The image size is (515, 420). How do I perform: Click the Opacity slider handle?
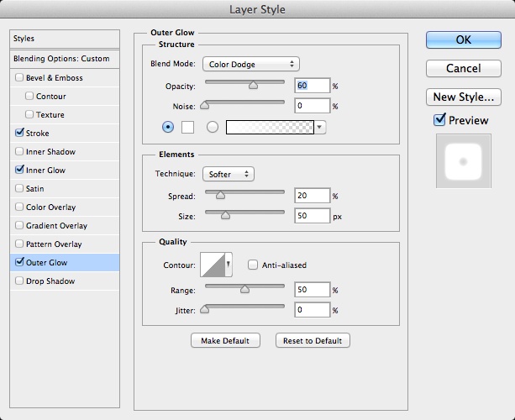[254, 85]
